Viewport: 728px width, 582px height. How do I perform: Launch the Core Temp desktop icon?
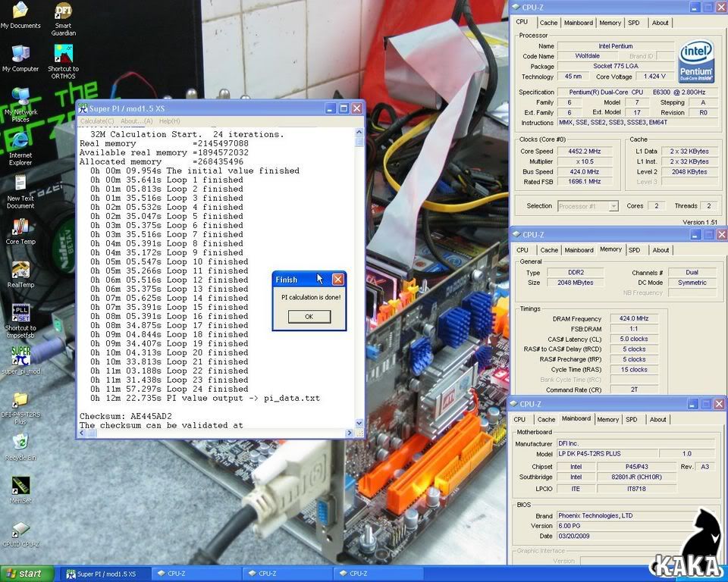(20, 231)
